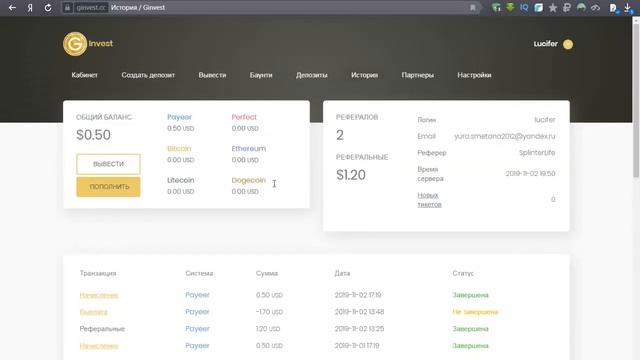Viewport: 640px width, 360px height.
Task: Reload the page with the refresh icon
Action: (x=48, y=7)
